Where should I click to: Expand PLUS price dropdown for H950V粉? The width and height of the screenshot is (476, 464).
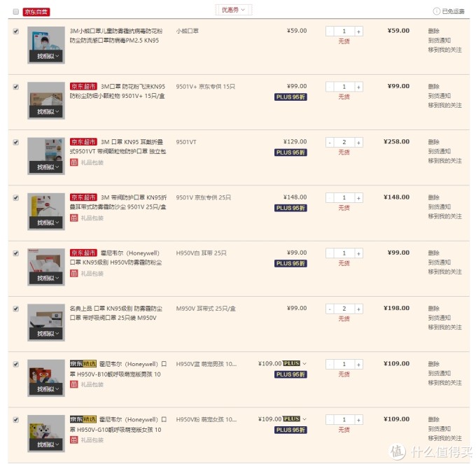click(x=304, y=419)
